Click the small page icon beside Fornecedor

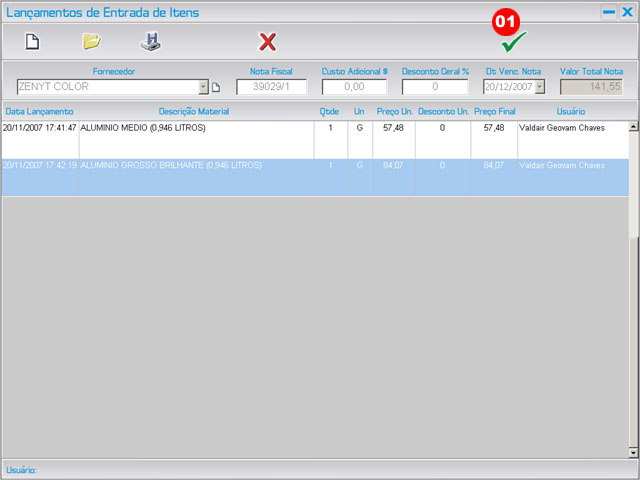coord(215,88)
